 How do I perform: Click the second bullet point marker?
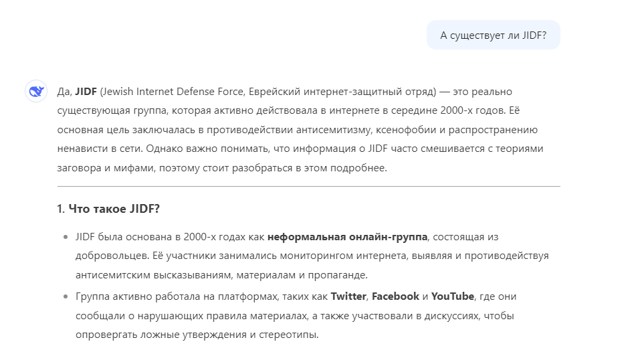(66, 296)
